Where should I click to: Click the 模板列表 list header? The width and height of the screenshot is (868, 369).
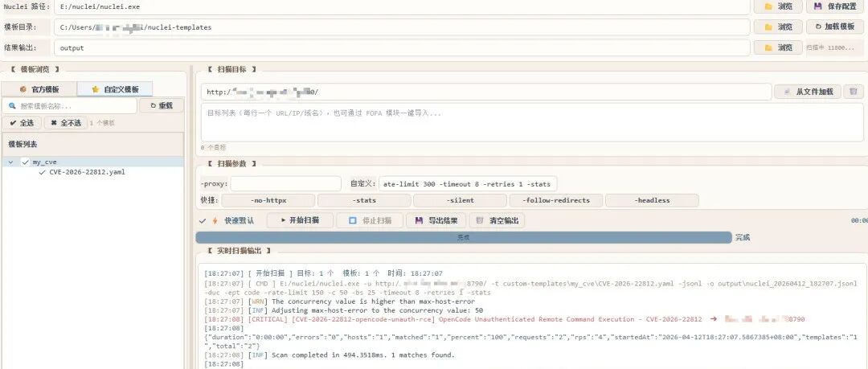tap(93, 144)
